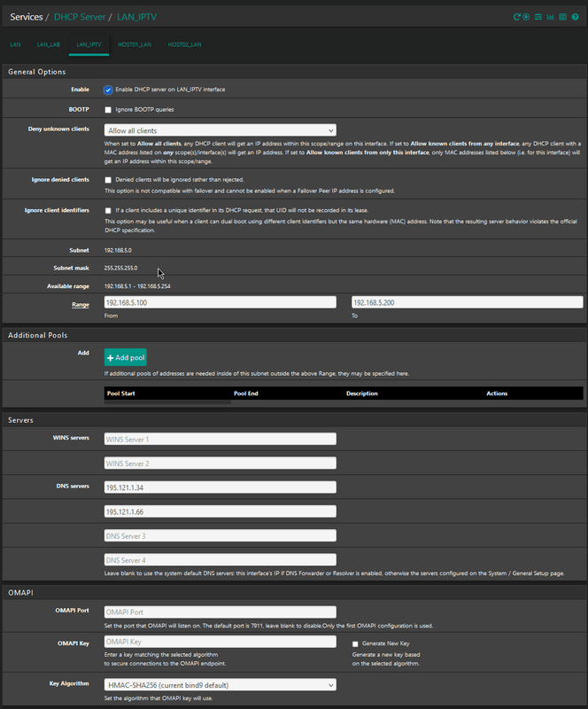588x709 pixels.
Task: Open related settings sliders icon
Action: click(x=538, y=17)
